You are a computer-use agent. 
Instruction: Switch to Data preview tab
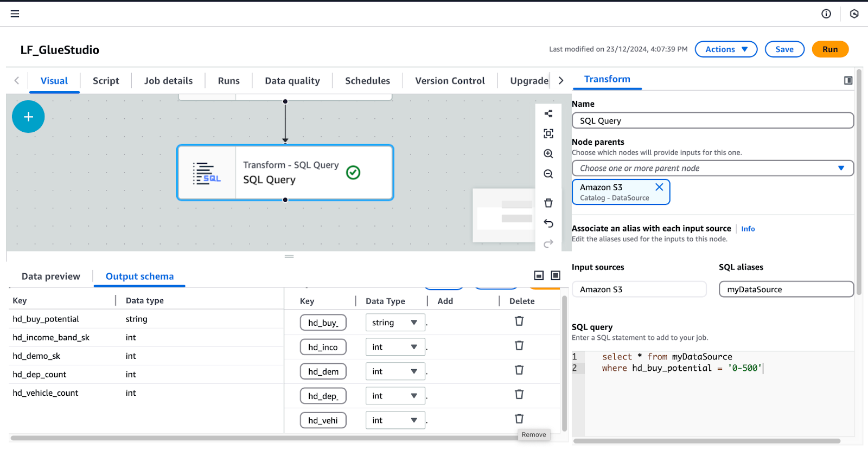point(51,277)
